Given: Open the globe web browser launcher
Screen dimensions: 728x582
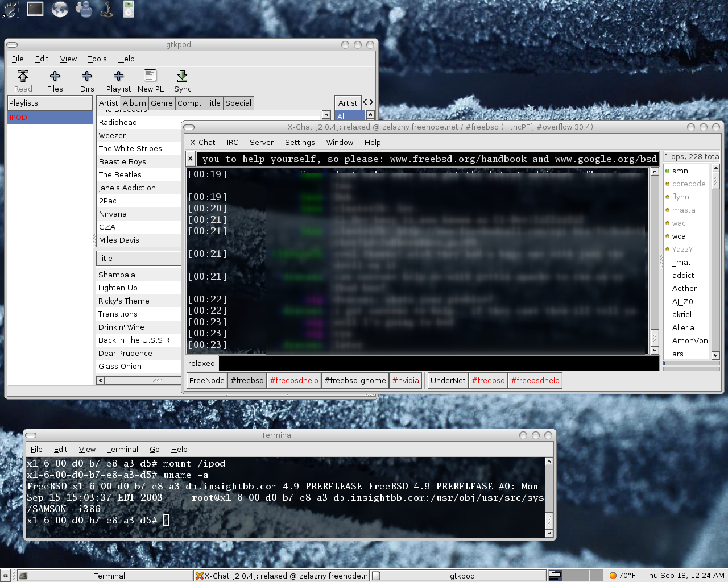Looking at the screenshot, I should (60, 9).
